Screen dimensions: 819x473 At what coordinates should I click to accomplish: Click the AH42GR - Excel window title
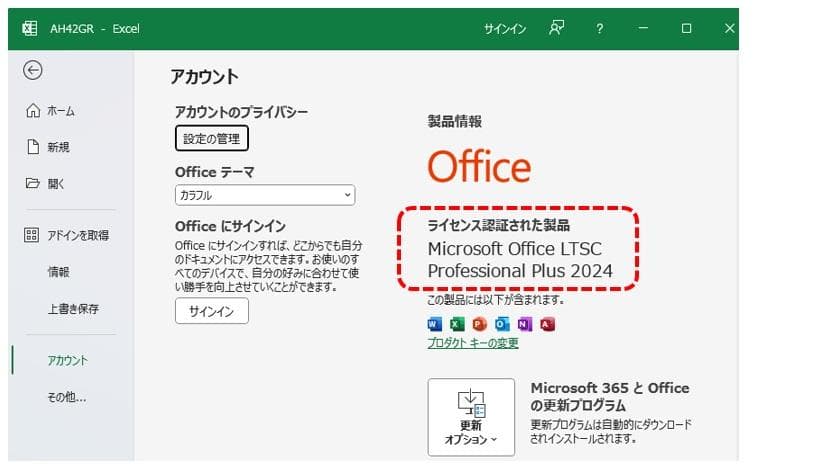[x=95, y=29]
